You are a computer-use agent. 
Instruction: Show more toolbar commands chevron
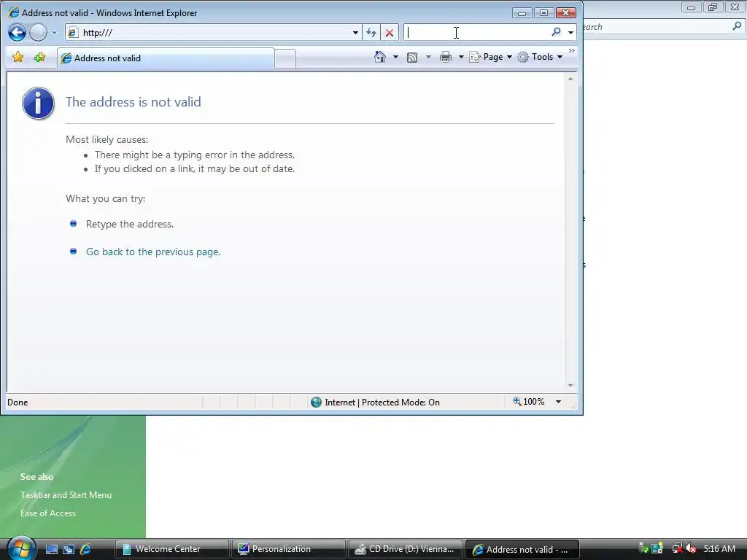tap(572, 50)
